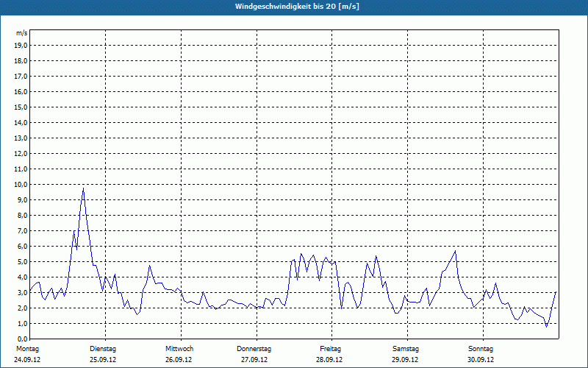This screenshot has width=588, height=368.
Task: Select the 2,0 axis value
Action: point(23,308)
